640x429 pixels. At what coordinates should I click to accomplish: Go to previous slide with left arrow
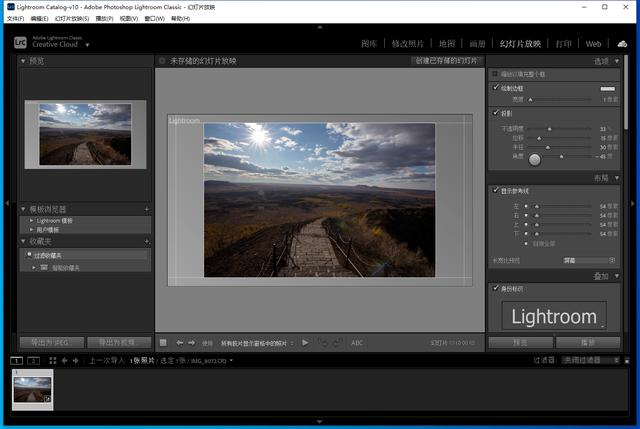point(180,343)
